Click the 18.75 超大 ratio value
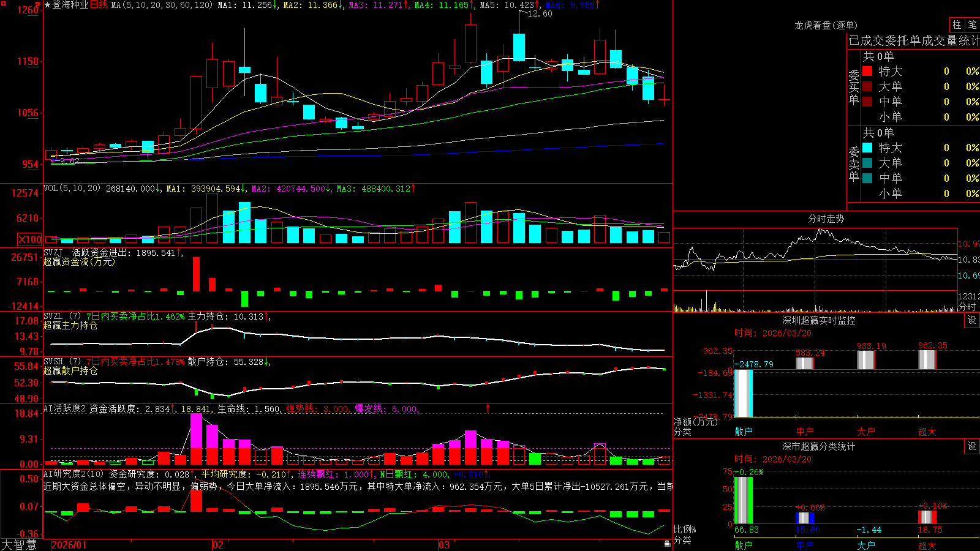 (930, 530)
